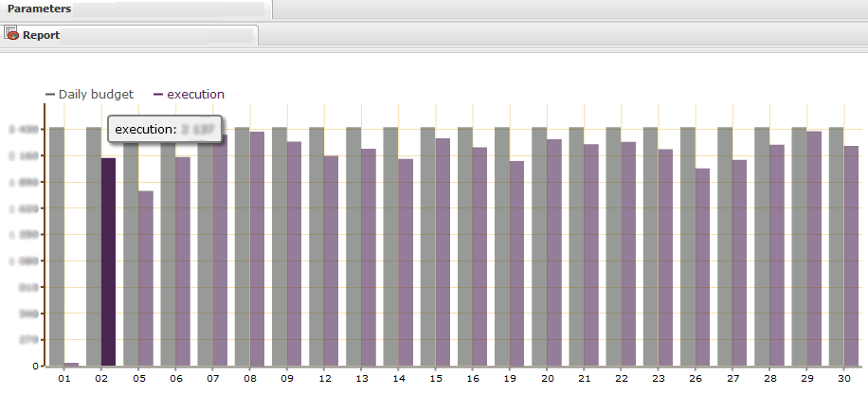The image size is (868, 395).
Task: Toggle the execution legend entry
Action: pos(189,95)
